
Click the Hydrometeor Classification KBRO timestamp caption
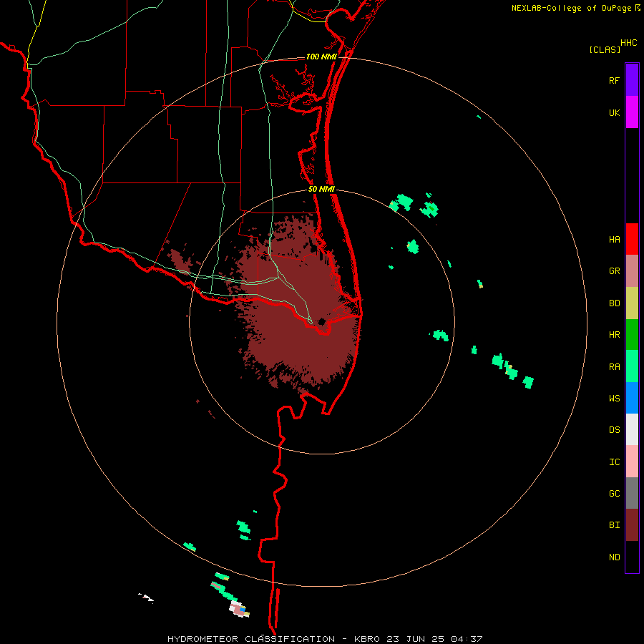pyautogui.click(x=324, y=639)
